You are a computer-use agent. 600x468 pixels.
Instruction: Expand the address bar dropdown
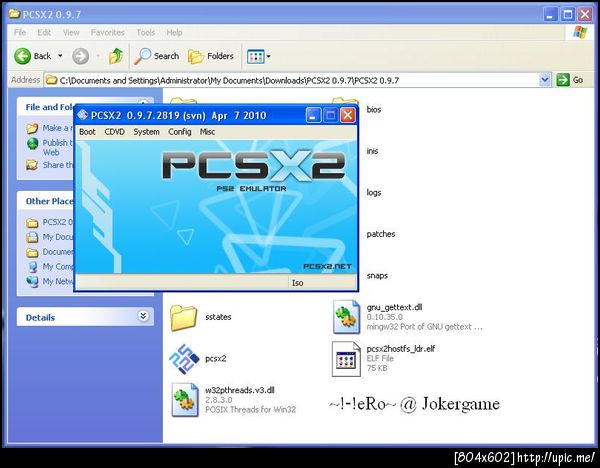(x=545, y=80)
